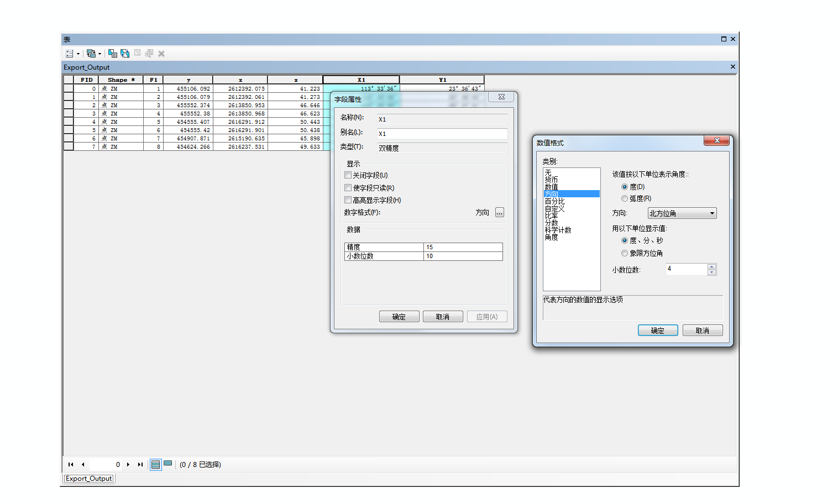Click 取消 in the 字段属性 dialog
Viewport: 838px width, 504px height.
coord(443,317)
